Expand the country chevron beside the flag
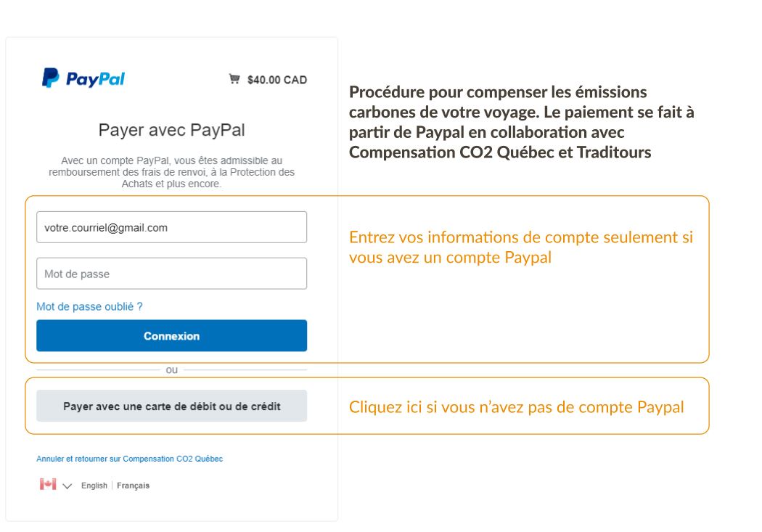Viewport: 762px width, 532px height. point(67,486)
